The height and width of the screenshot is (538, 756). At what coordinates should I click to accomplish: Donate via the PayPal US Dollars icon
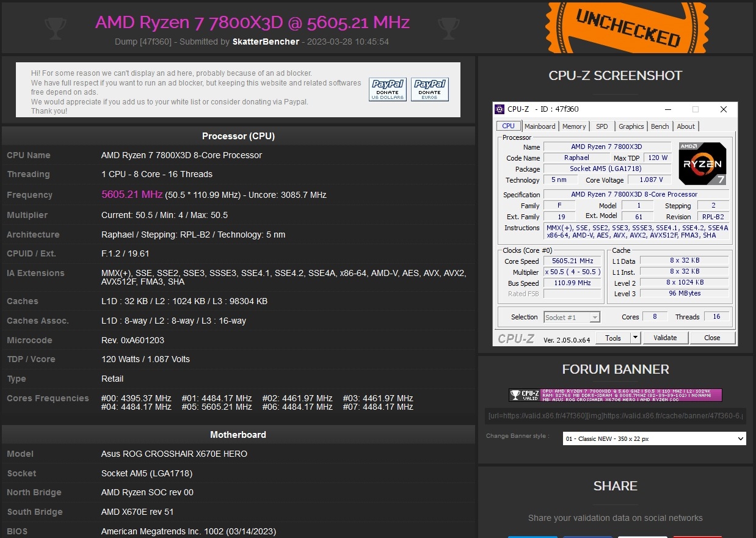coord(388,89)
